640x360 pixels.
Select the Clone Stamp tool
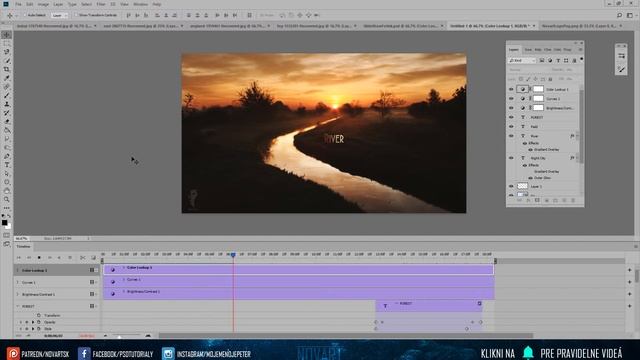click(7, 104)
